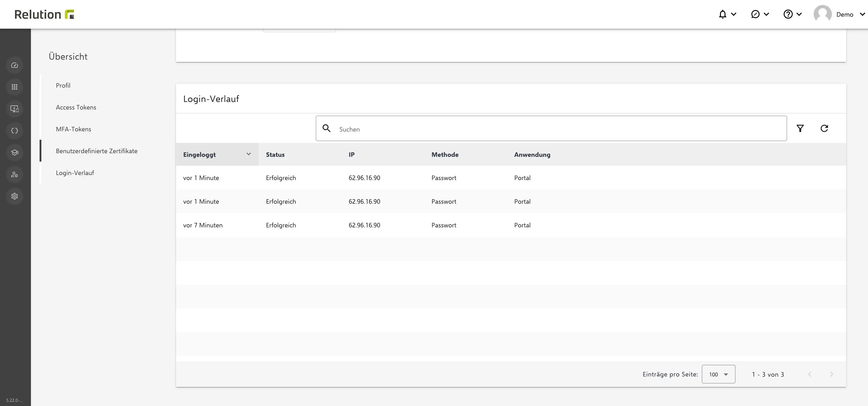Click the Login-Verlauf card title
This screenshot has width=868, height=406.
(211, 99)
